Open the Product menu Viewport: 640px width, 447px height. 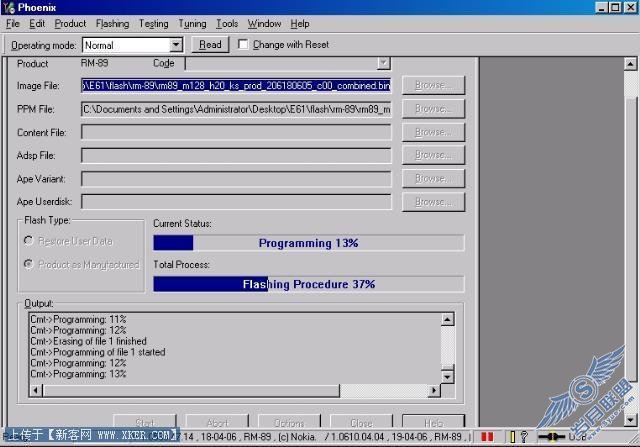70,24
